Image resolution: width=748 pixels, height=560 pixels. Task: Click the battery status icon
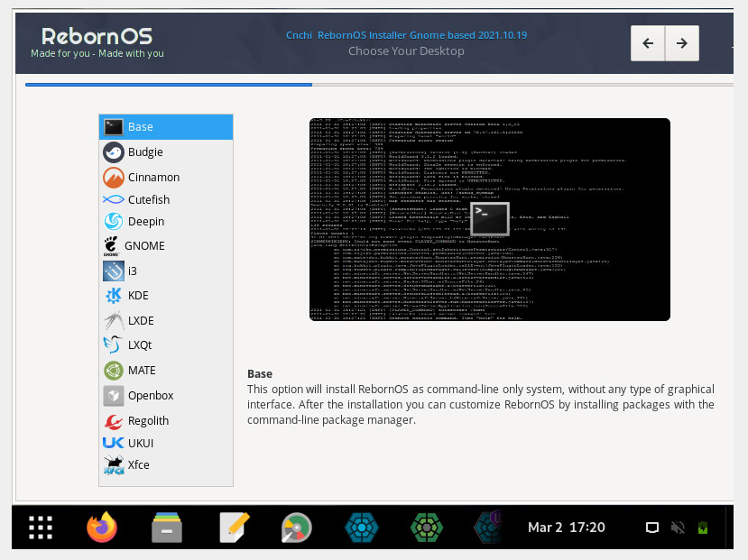click(703, 528)
